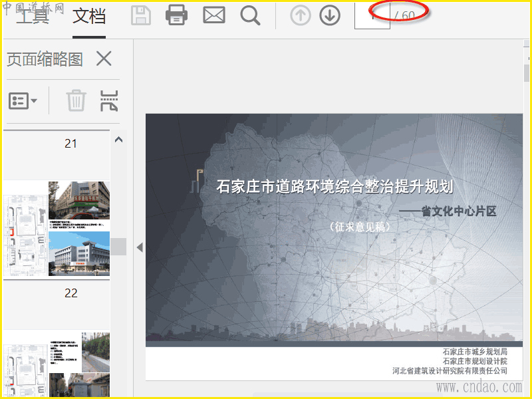Screen dimensions: 532x399
Task: Open the 工具 tab
Action: click(33, 16)
